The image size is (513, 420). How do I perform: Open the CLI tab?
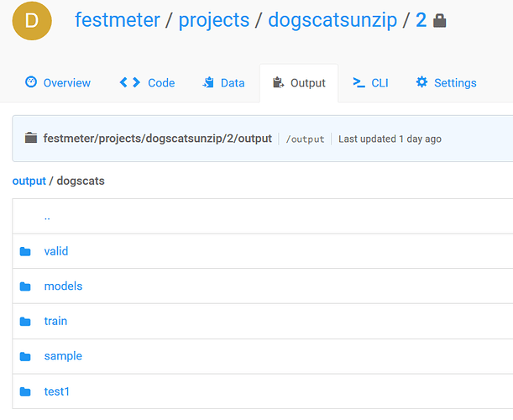(x=370, y=82)
